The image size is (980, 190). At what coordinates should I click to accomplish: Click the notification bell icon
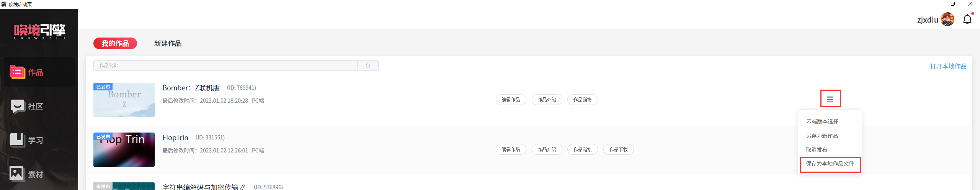click(967, 19)
